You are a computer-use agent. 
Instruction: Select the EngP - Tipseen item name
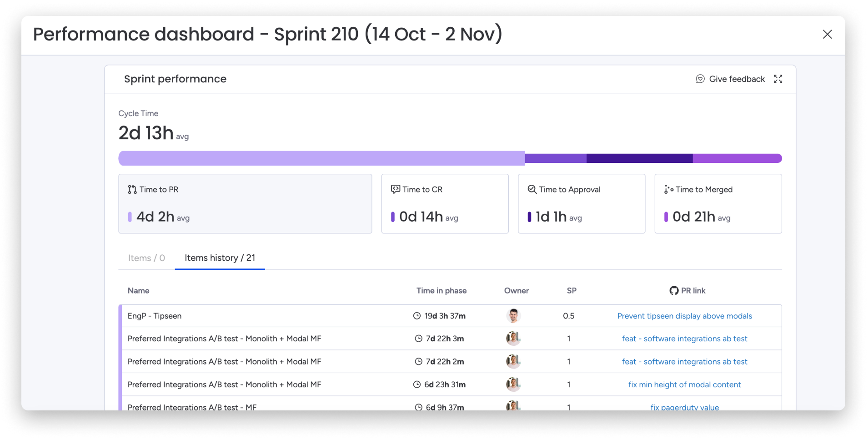154,316
